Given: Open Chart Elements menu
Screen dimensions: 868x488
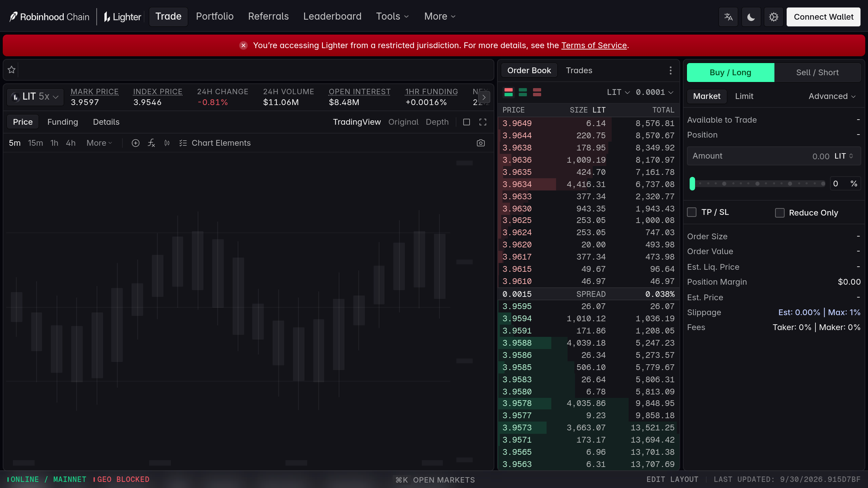Looking at the screenshot, I should (215, 143).
